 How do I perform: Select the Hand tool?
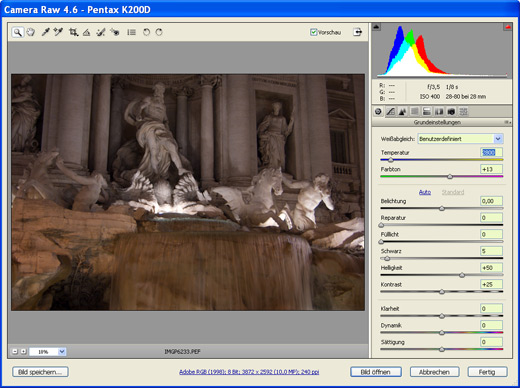pos(31,32)
